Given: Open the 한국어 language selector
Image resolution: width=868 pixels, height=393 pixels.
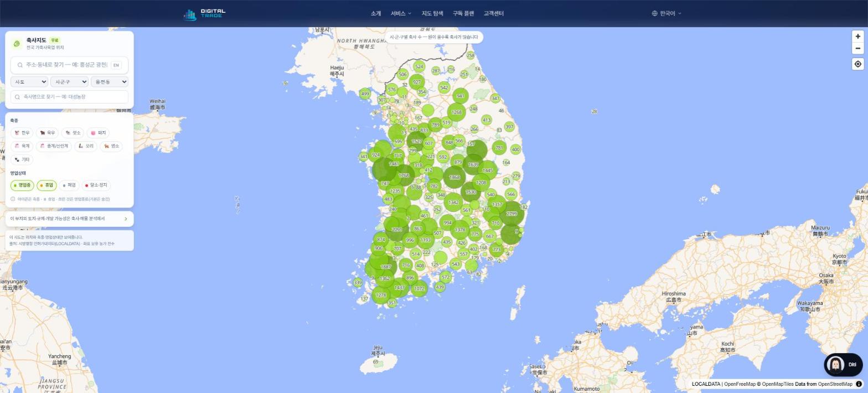Looking at the screenshot, I should pos(667,13).
